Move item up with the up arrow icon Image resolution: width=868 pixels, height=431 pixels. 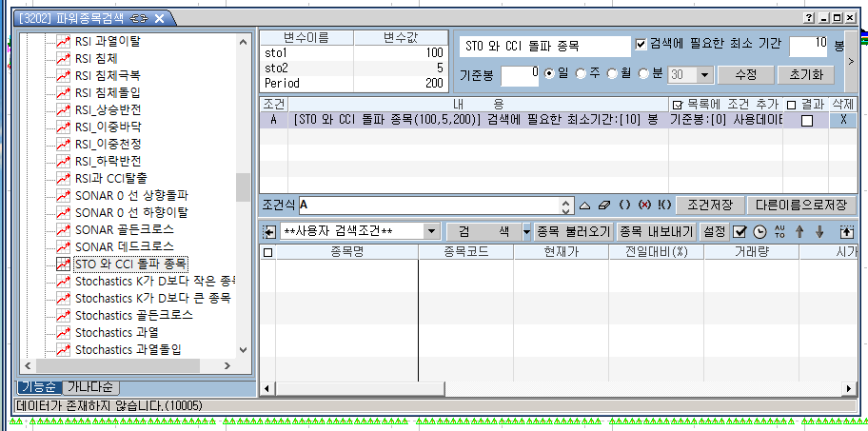(x=799, y=231)
